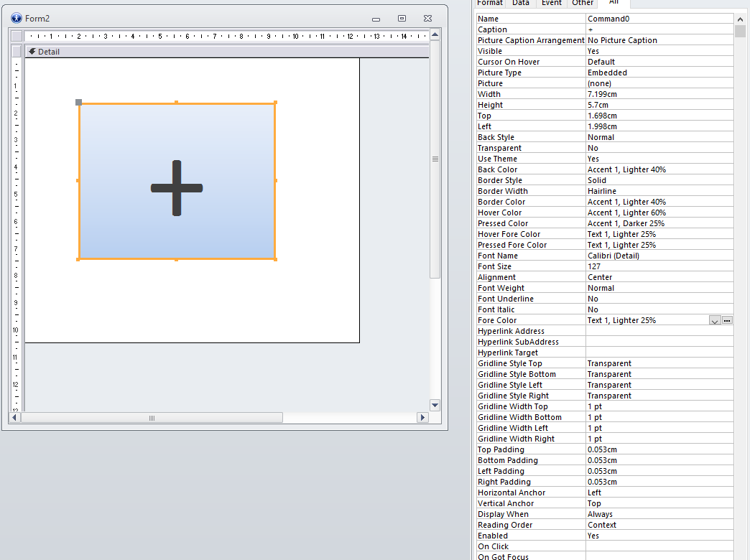Viewport: 750px width, 560px height.
Task: Click the Cursor On Hover value Default
Action: [659, 62]
